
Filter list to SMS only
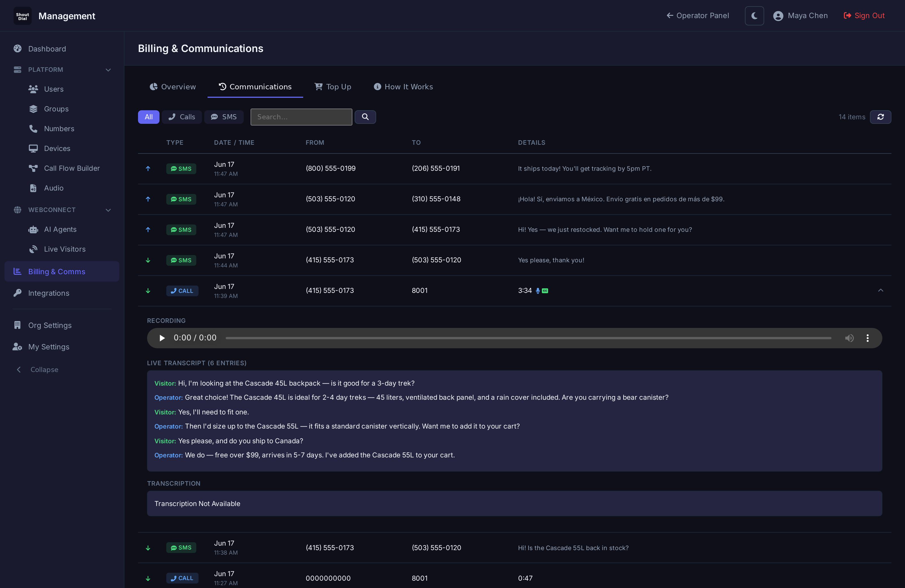coord(224,117)
